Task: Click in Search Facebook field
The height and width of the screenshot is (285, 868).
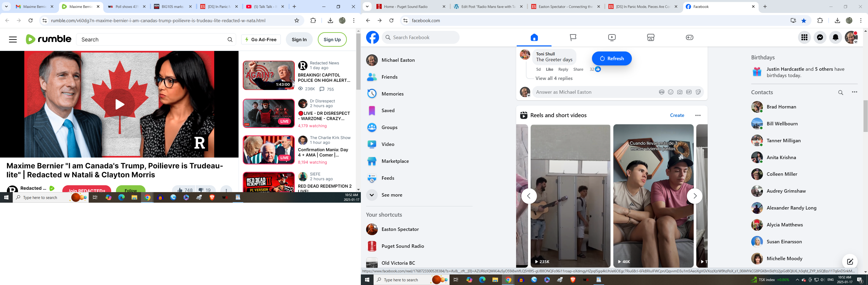Action: [x=421, y=37]
